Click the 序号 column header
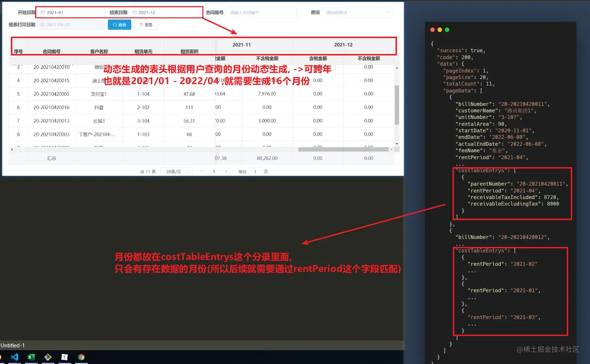 [x=18, y=51]
